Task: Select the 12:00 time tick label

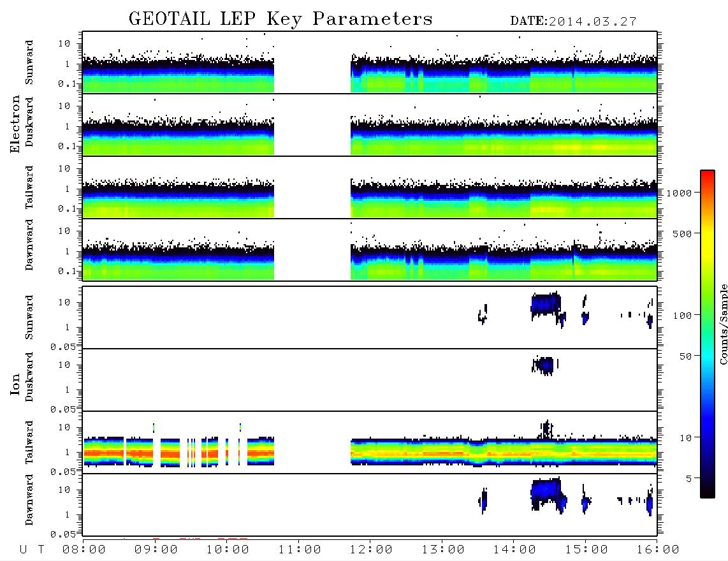Action: point(371,550)
